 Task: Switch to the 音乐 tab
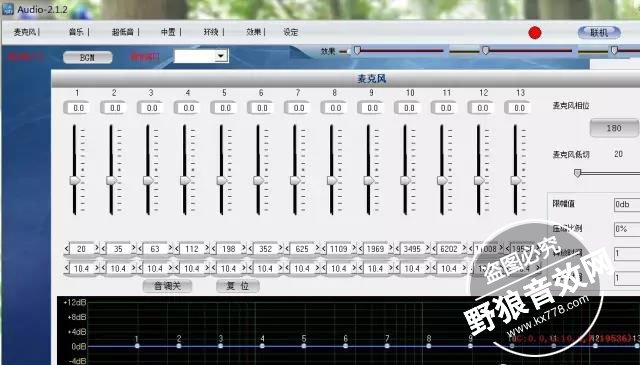coord(76,32)
